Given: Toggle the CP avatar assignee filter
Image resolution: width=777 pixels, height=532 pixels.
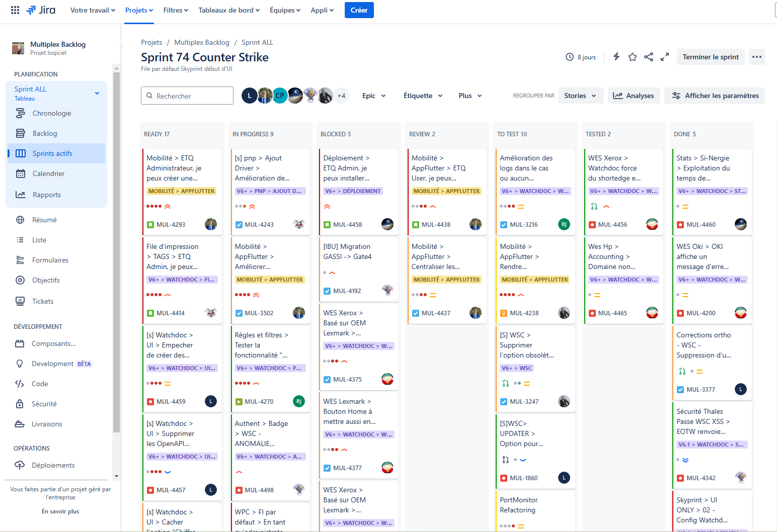Looking at the screenshot, I should pos(280,96).
